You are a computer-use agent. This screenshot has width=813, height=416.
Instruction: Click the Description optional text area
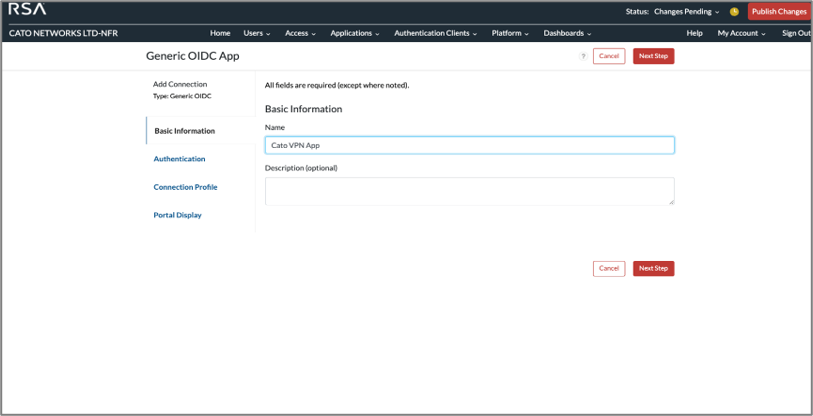470,191
